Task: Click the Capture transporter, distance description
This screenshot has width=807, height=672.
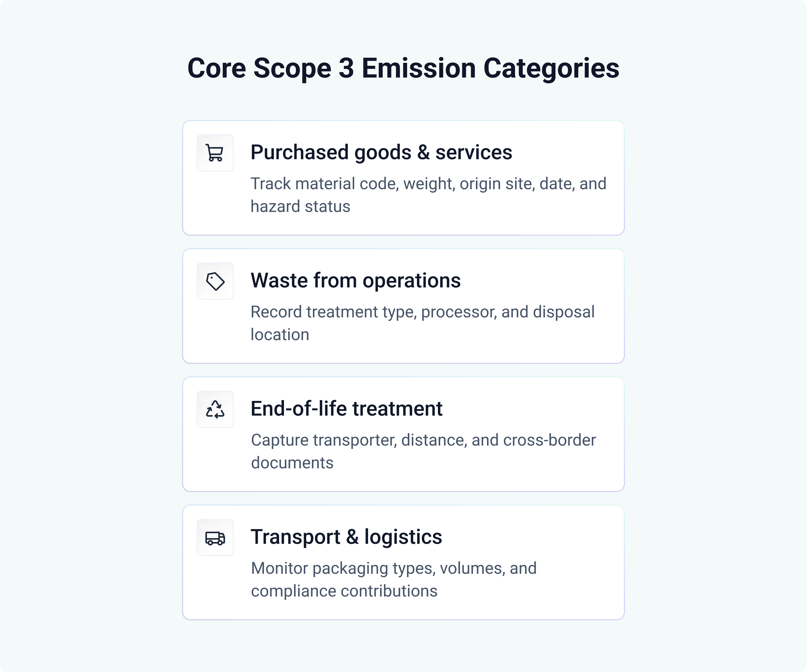Action: (423, 440)
